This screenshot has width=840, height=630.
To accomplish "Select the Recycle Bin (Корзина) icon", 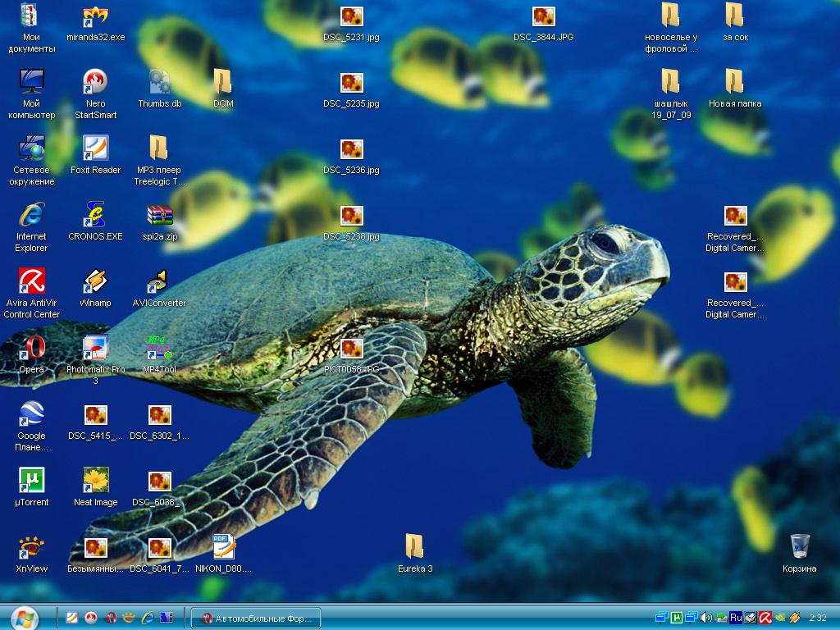I will point(799,548).
